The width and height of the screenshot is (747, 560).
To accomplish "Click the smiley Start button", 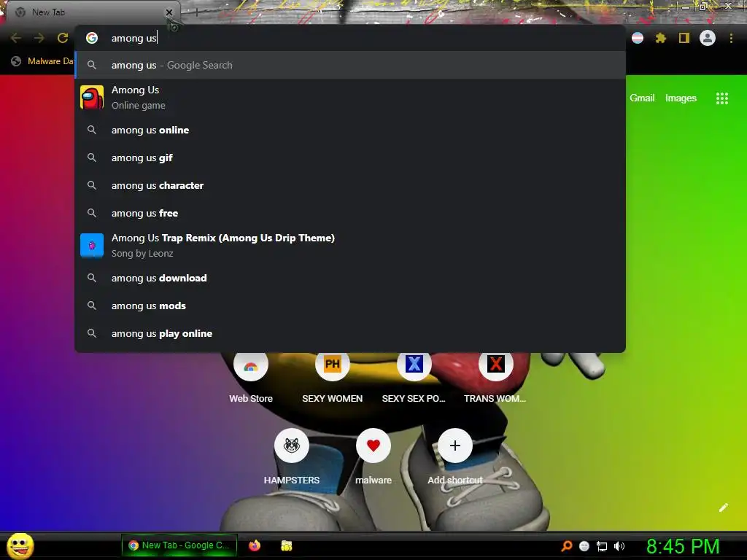I will coord(20,545).
